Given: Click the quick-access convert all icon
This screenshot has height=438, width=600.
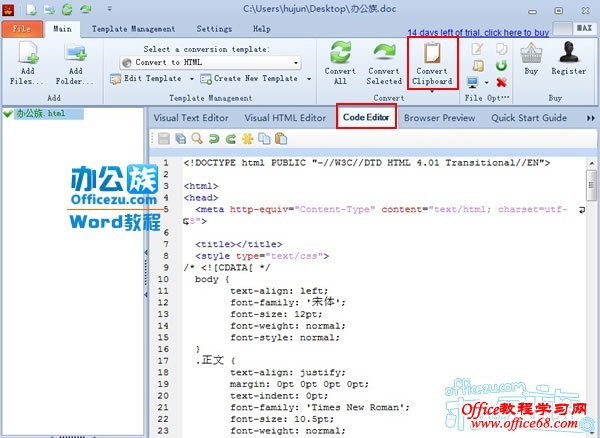Looking at the screenshot, I should click(x=67, y=10).
